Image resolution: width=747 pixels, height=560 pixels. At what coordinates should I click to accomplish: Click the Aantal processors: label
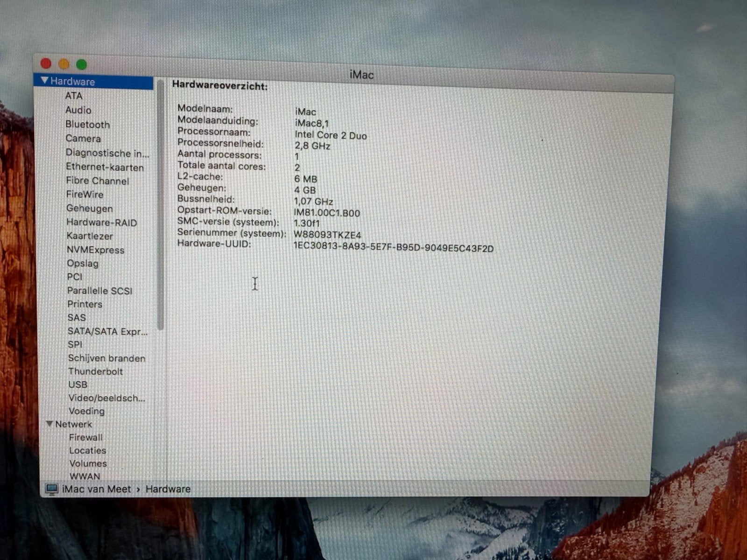[x=219, y=154]
